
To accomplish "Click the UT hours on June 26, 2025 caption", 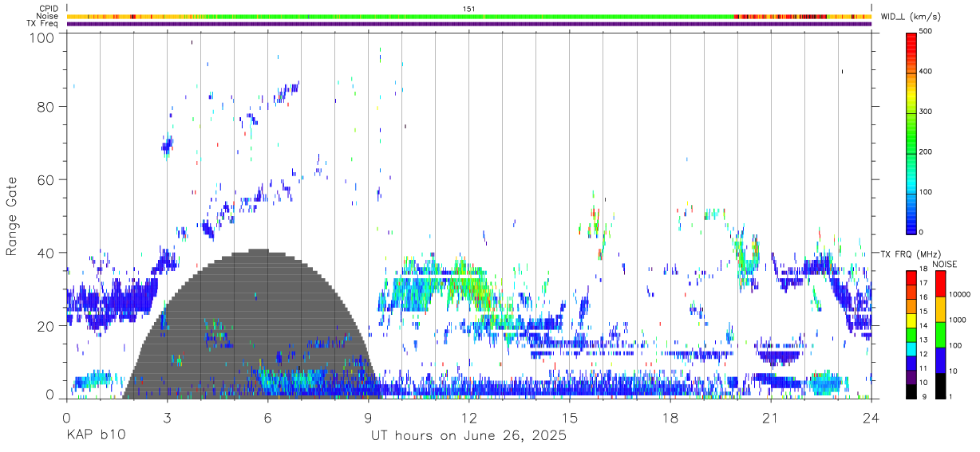I will 468,436.
